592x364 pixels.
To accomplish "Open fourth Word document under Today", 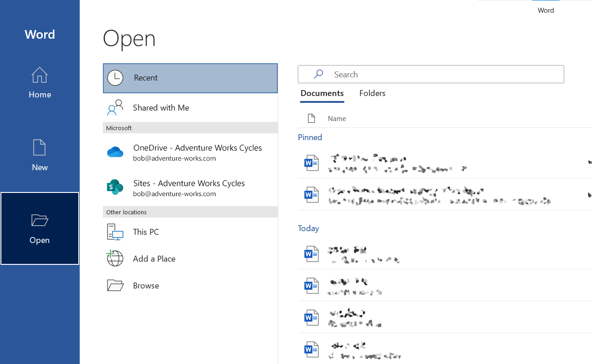I will (445, 349).
